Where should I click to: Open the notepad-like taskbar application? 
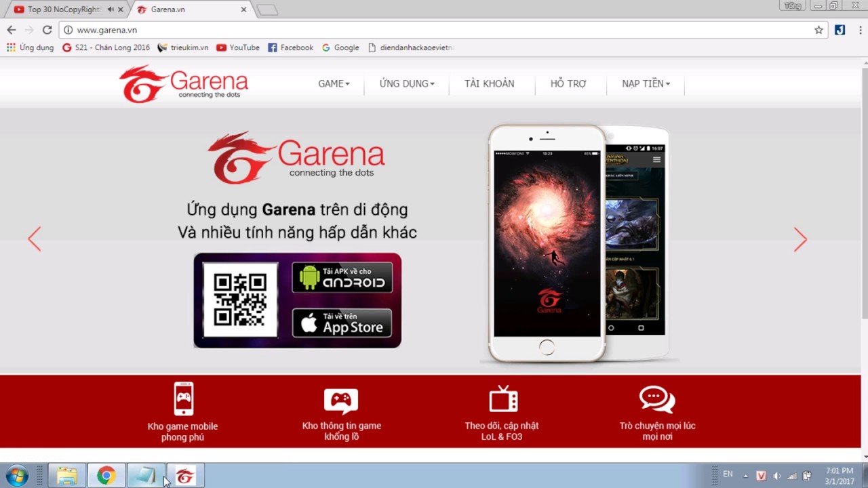pos(146,476)
